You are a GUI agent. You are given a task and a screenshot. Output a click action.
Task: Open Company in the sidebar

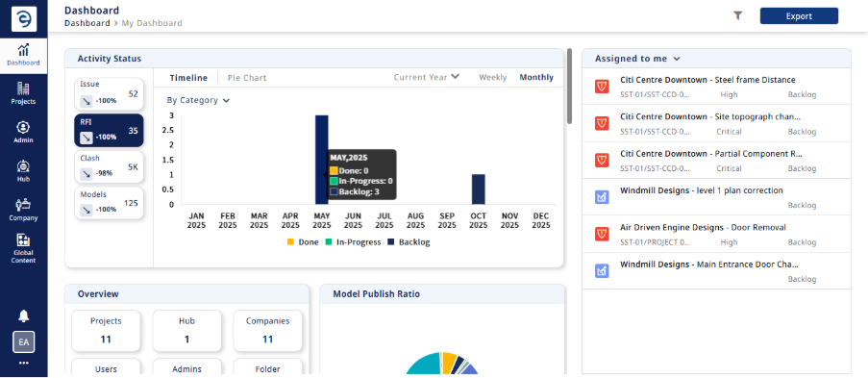point(23,210)
